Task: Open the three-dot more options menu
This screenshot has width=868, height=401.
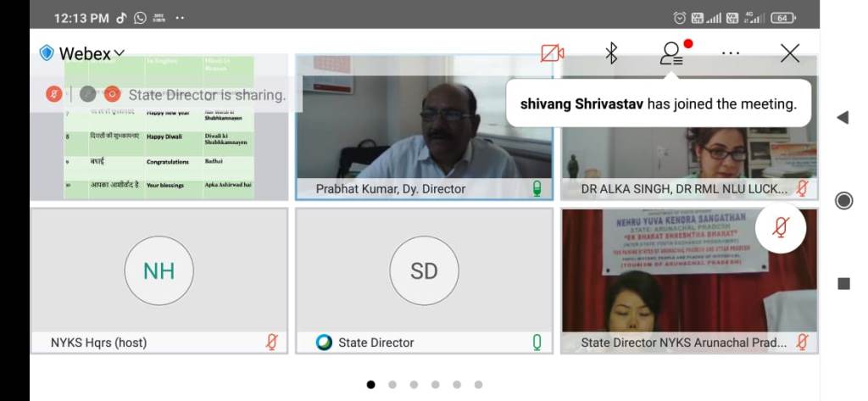Action: pyautogui.click(x=731, y=53)
